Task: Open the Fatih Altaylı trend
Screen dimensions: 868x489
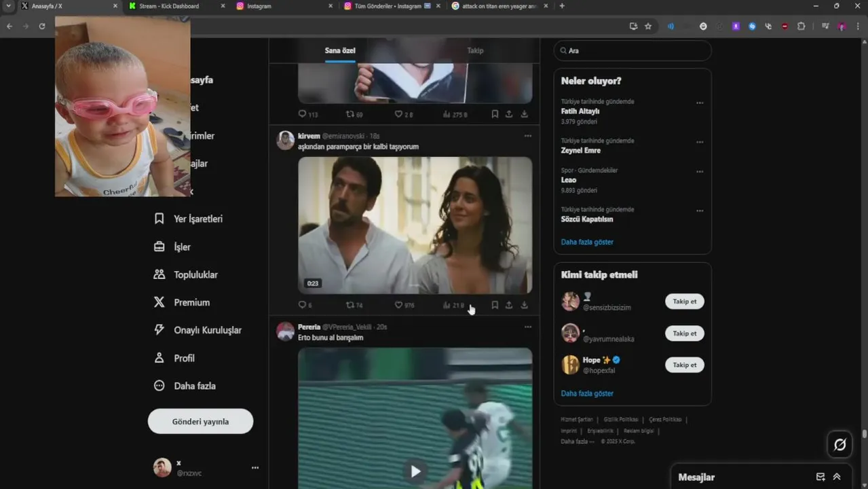Action: point(580,111)
